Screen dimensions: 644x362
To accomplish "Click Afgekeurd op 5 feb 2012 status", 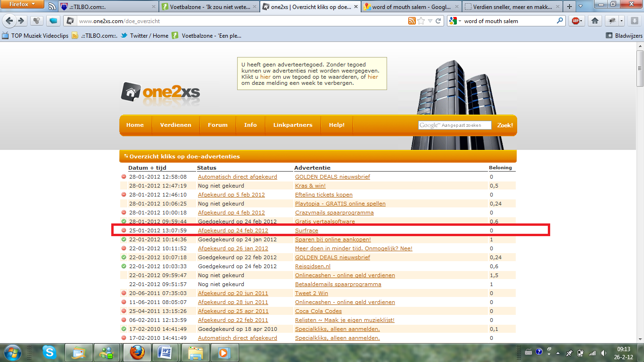I will click(x=231, y=195).
